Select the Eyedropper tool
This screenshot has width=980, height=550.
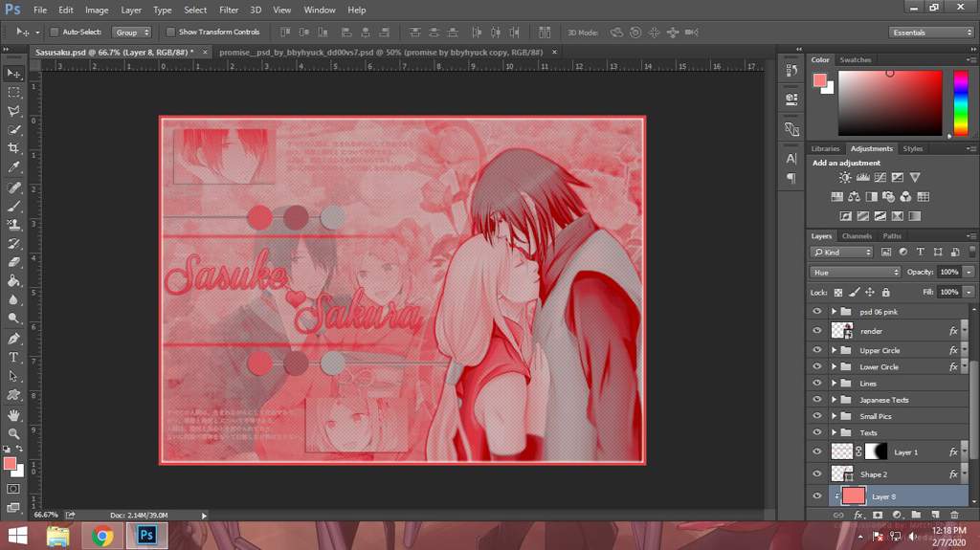coord(13,167)
